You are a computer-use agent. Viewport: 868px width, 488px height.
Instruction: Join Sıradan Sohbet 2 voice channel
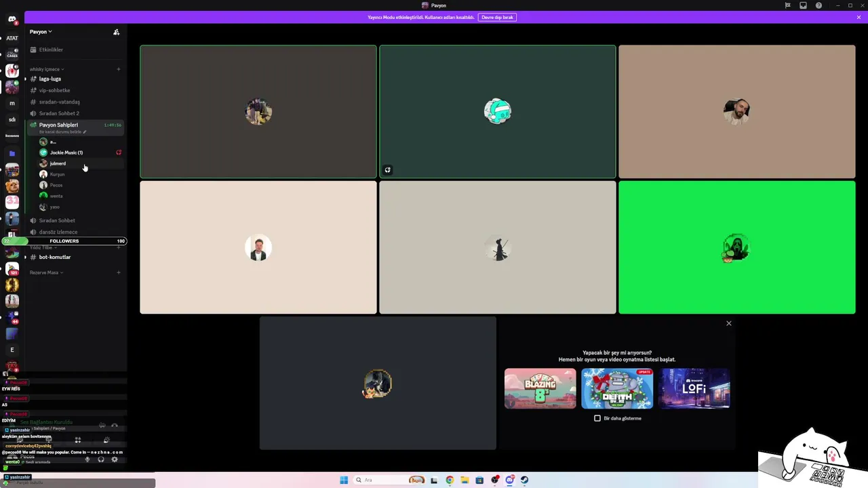[76, 113]
